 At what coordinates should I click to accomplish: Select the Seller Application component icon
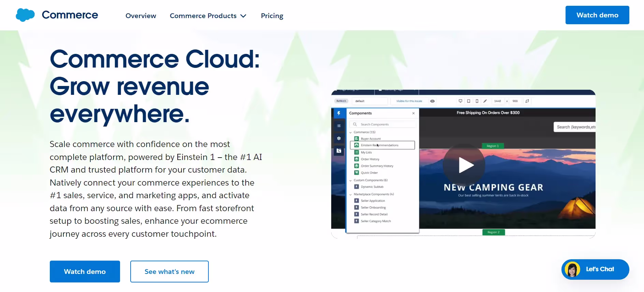356,201
